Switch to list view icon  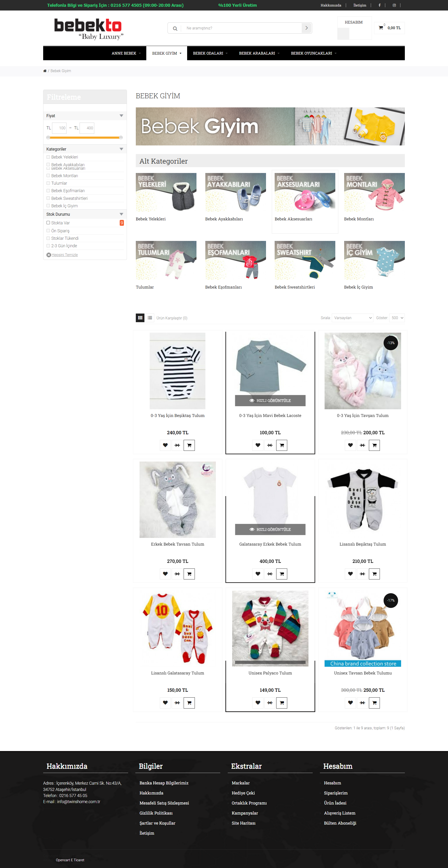click(x=150, y=318)
